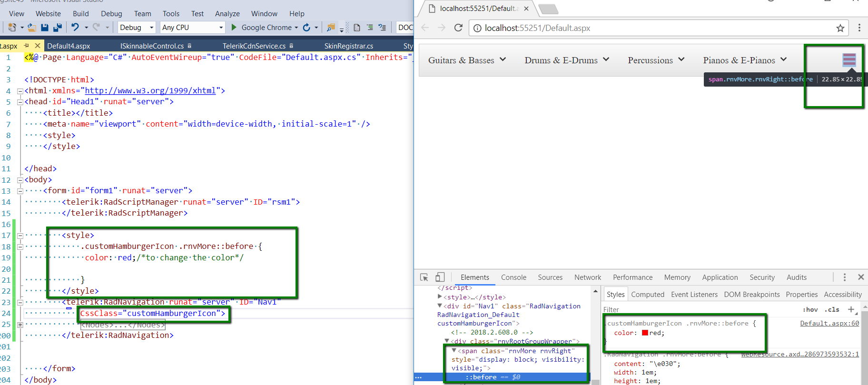This screenshot has width=868, height=385.
Task: Undo the last edit
Action: pos(75,27)
